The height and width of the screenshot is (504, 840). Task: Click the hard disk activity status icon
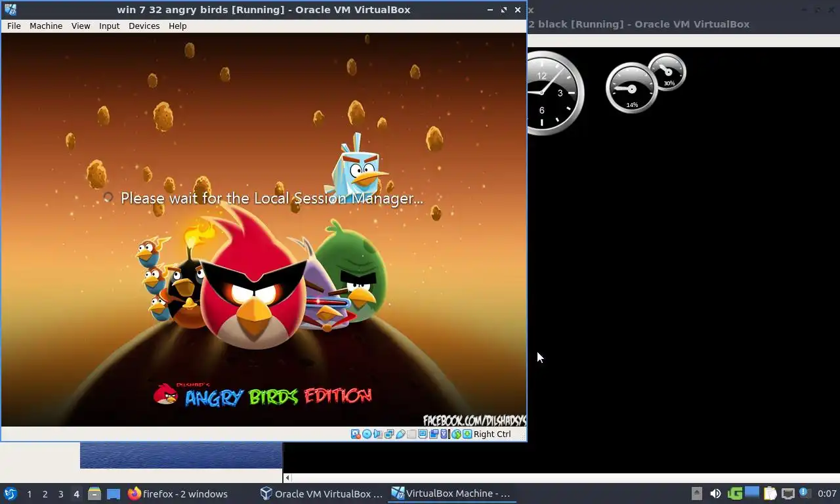356,434
